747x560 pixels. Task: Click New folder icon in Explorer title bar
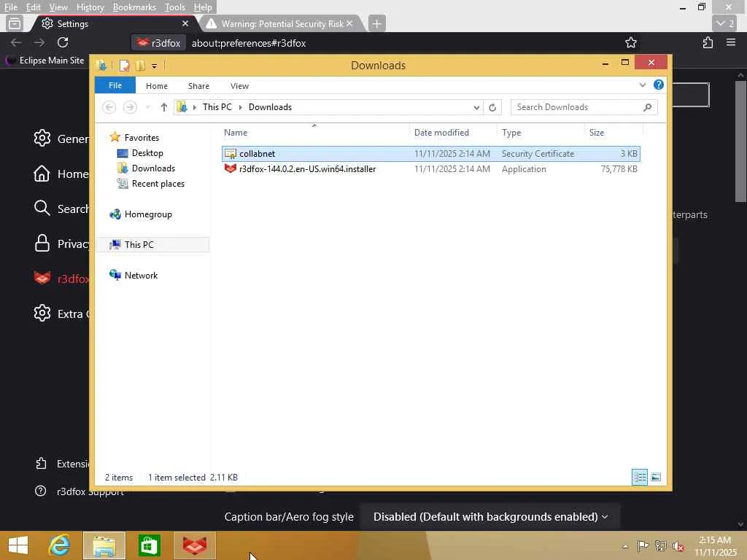(139, 65)
